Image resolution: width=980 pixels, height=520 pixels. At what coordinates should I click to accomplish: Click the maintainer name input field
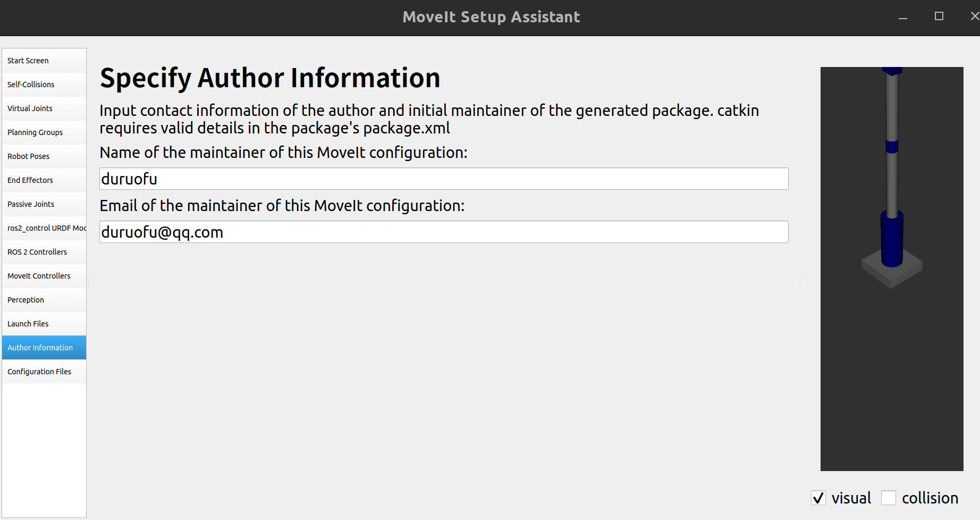coord(443,179)
